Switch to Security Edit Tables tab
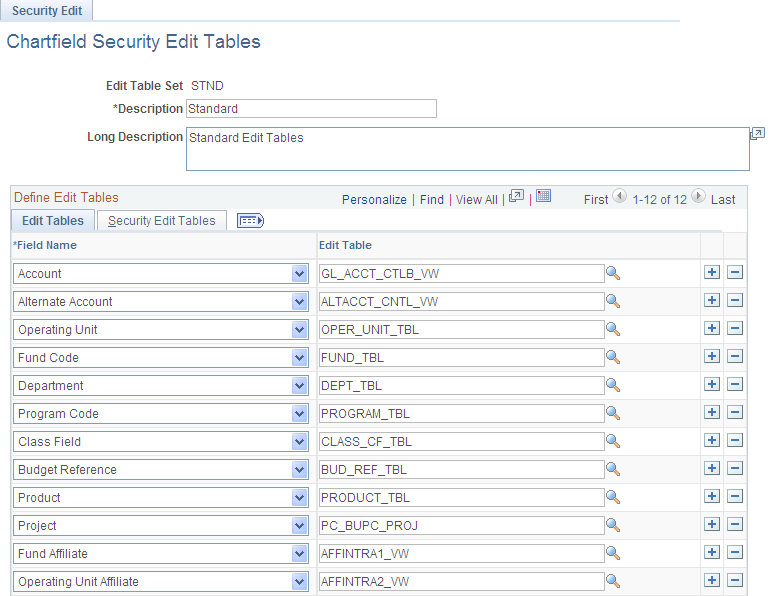Image resolution: width=771 pixels, height=596 pixels. point(162,221)
